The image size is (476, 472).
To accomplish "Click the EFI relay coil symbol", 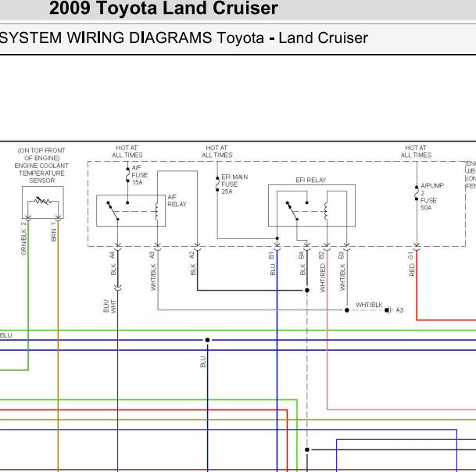I will (327, 211).
